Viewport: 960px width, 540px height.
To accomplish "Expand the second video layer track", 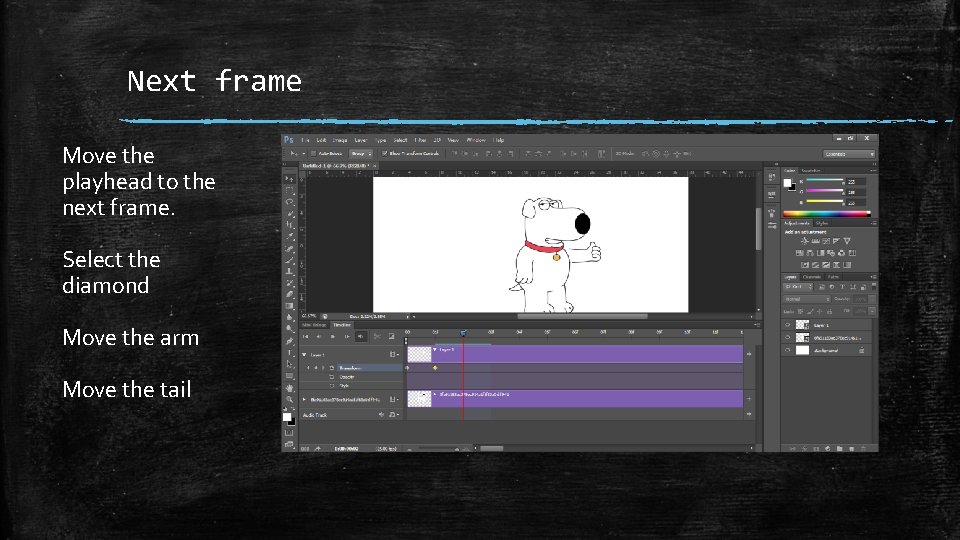I will tap(304, 399).
